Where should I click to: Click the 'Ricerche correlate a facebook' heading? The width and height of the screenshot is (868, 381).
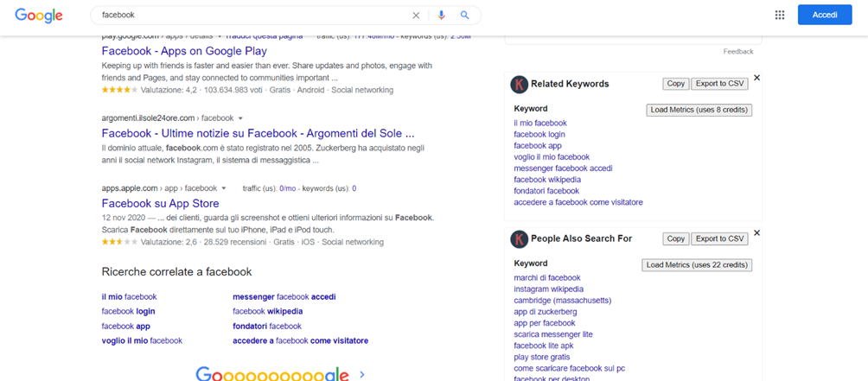(176, 271)
